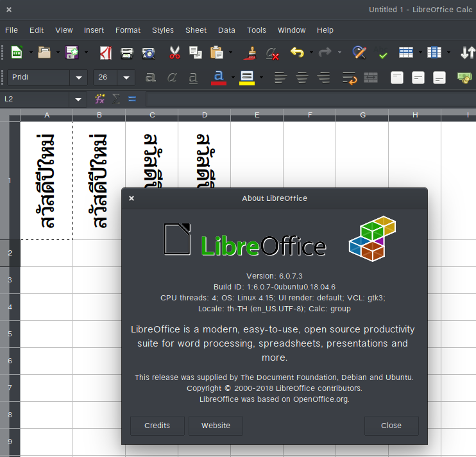Open the Format menu

[128, 30]
